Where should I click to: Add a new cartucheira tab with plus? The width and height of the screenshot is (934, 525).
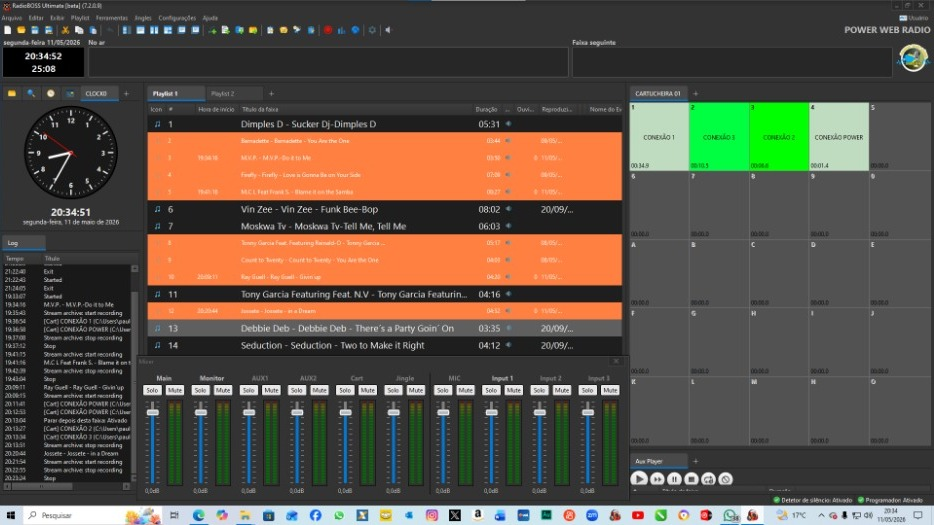tap(695, 94)
